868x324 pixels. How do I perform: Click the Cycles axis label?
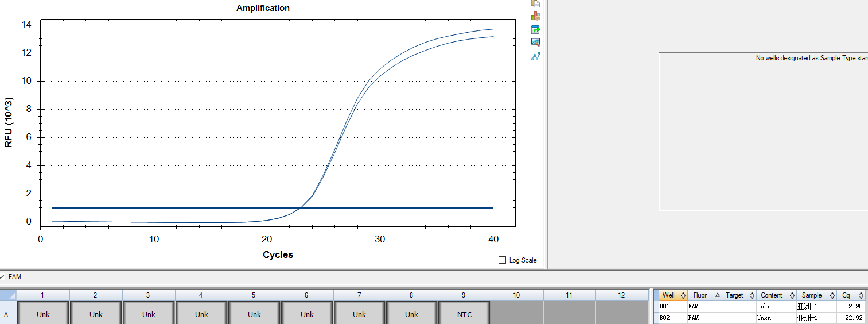tap(278, 254)
